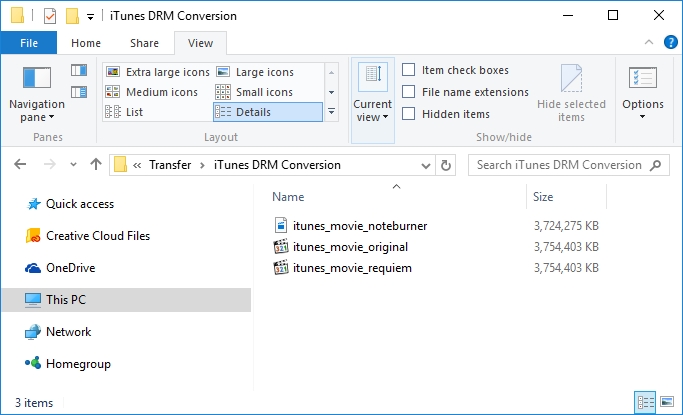Click the folder icon in address bar

click(x=120, y=165)
